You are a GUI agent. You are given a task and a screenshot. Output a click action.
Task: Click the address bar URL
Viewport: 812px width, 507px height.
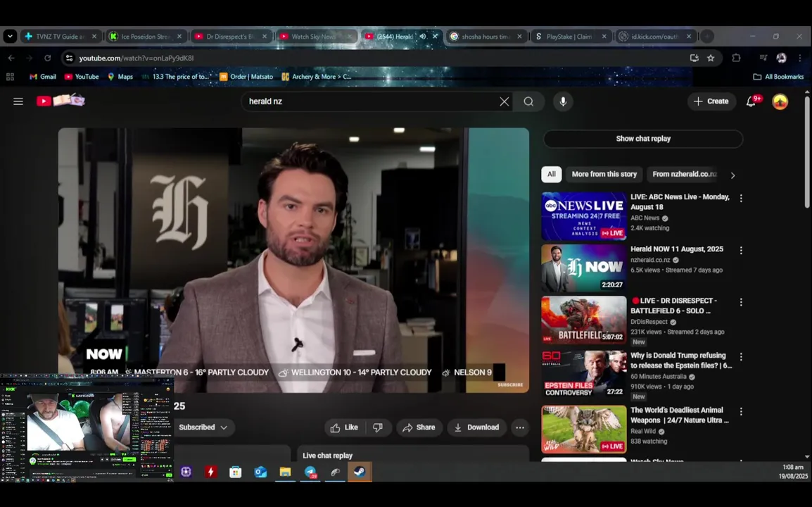coord(137,58)
